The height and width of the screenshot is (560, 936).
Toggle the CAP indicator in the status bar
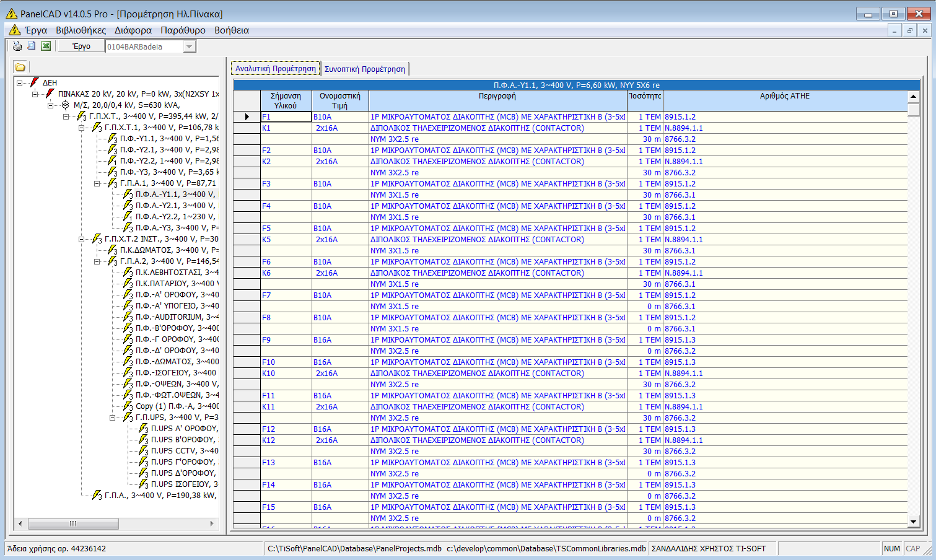click(x=914, y=548)
